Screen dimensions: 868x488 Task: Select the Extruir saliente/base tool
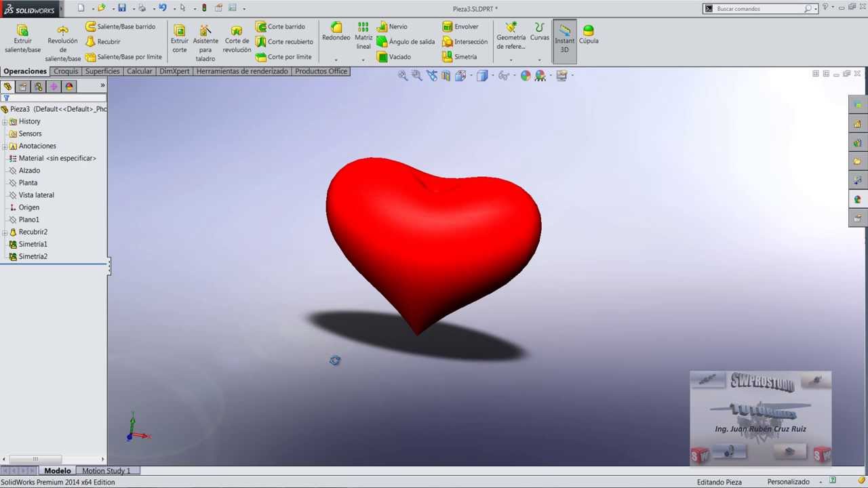point(22,39)
